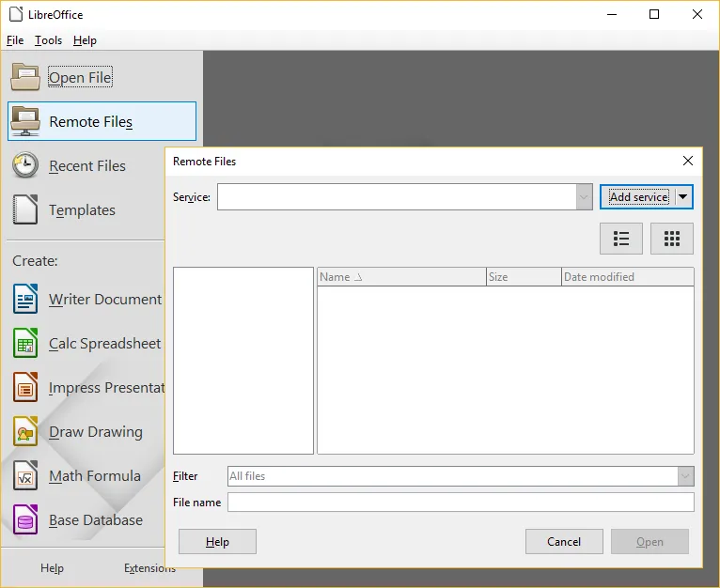The image size is (720, 588).
Task: Minimize the LibreOffice window
Action: coord(612,14)
